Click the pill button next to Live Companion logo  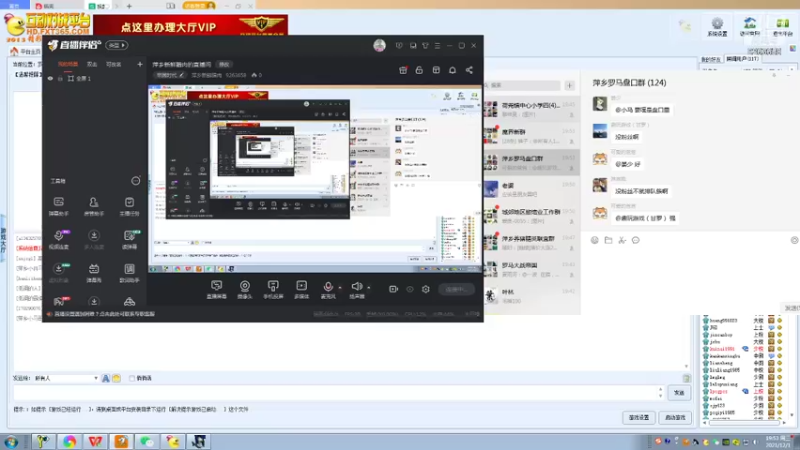click(117, 45)
